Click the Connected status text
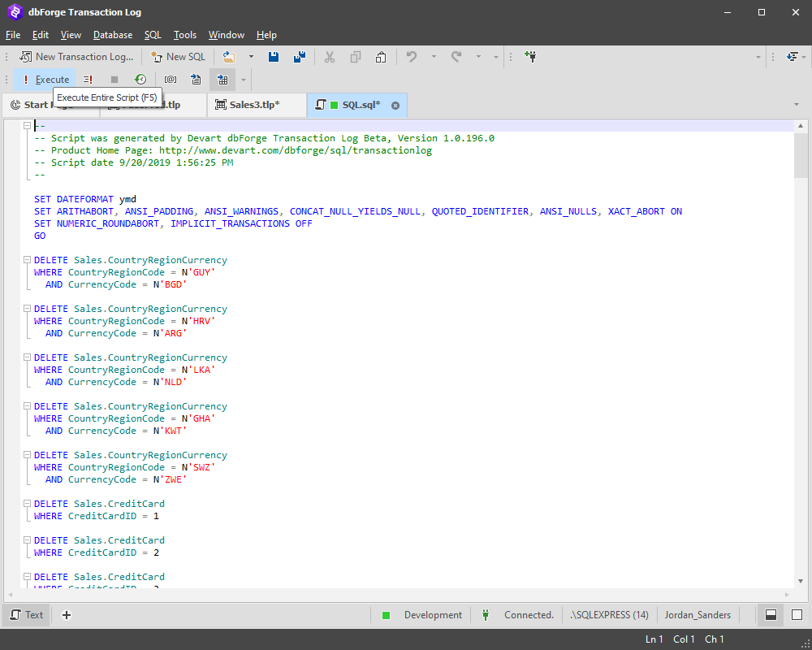 pyautogui.click(x=529, y=615)
